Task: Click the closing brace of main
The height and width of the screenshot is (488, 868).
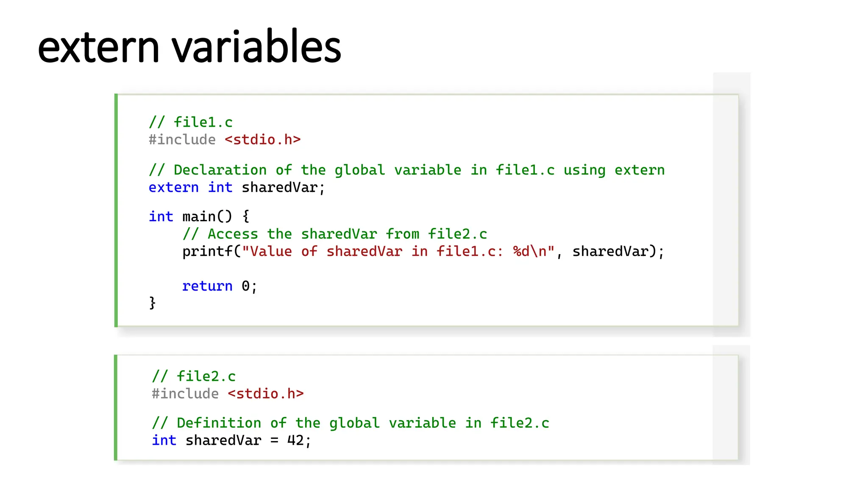Action: [x=153, y=303]
